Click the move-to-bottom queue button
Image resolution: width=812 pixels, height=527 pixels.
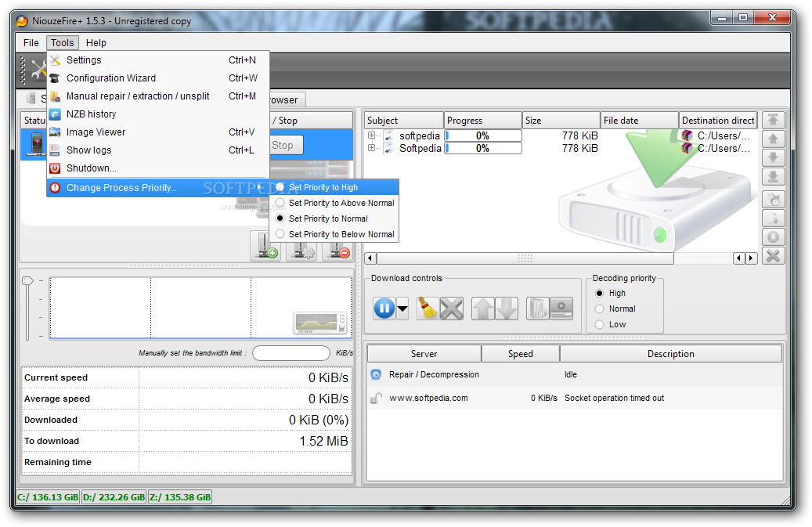773,177
